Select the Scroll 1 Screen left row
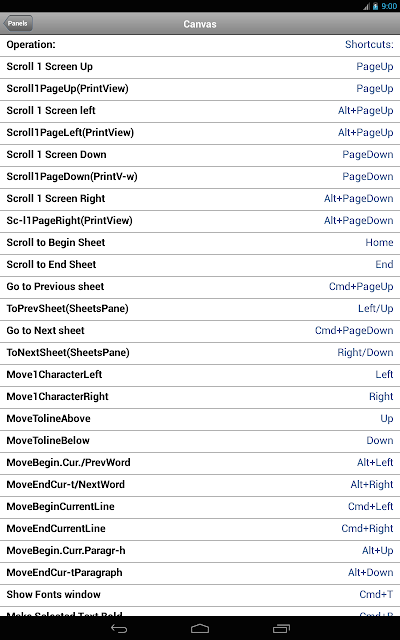Screen dimensions: 400x640 pos(200,111)
